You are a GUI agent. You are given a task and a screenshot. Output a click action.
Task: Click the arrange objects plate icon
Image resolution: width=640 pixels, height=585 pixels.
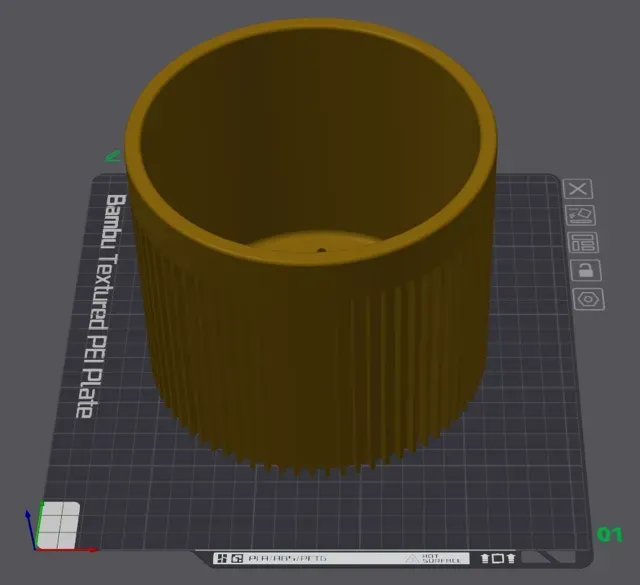click(x=583, y=242)
